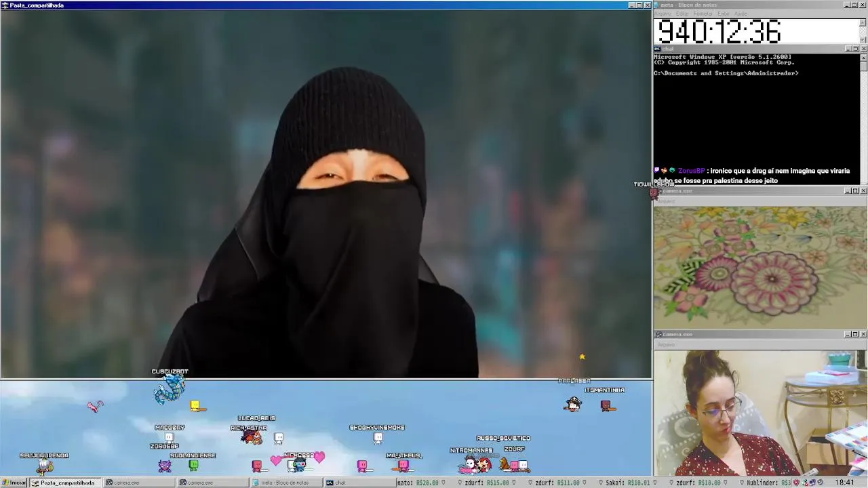Image resolution: width=868 pixels, height=488 pixels.
Task: Click the SELJULIAPENDA avatar sprite
Action: coord(45,466)
